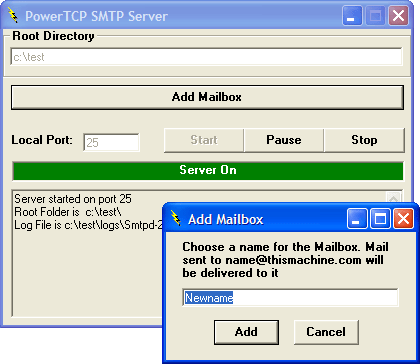
Task: Click the disabled maximize button of SMTP Server window
Action: (x=375, y=15)
